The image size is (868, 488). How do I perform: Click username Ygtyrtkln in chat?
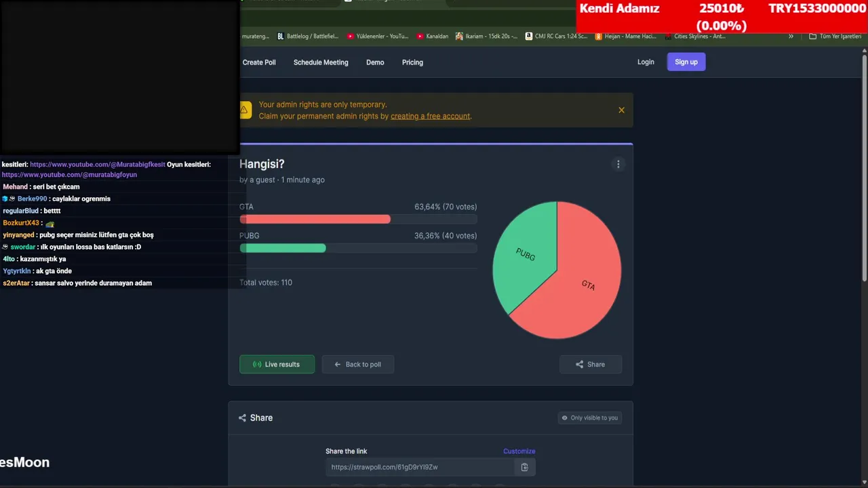[17, 271]
